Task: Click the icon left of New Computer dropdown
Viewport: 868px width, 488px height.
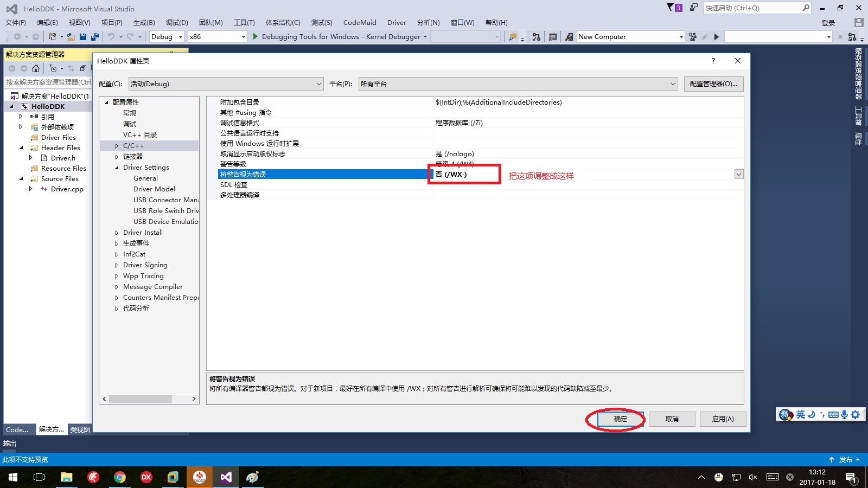Action: tap(569, 37)
